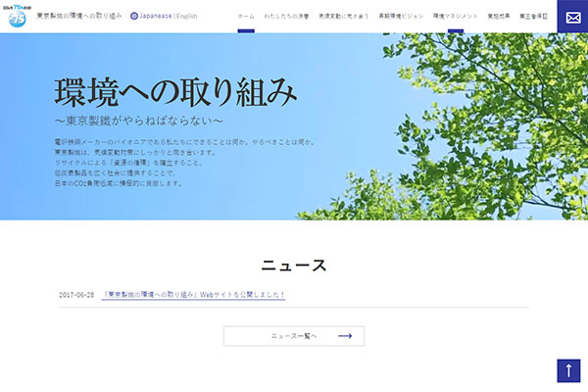Click the globe language icon
This screenshot has width=588, height=392.
[x=134, y=16]
